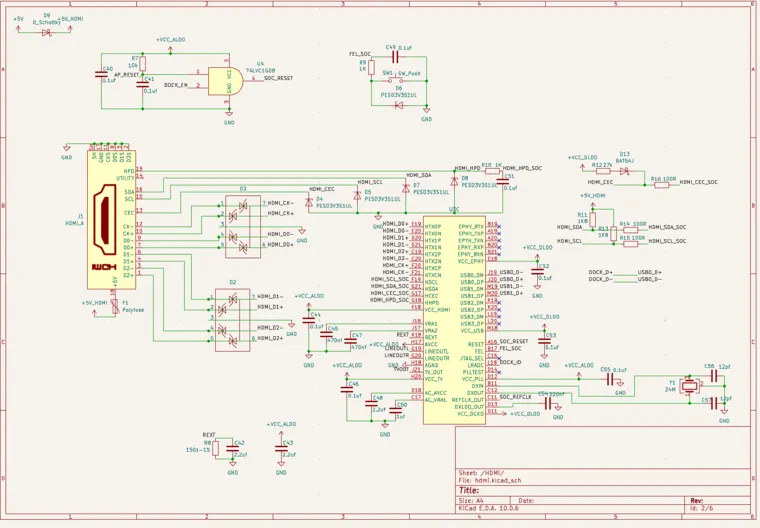Select resistor R9 1K
The width and height of the screenshot is (760, 528).
click(371, 67)
